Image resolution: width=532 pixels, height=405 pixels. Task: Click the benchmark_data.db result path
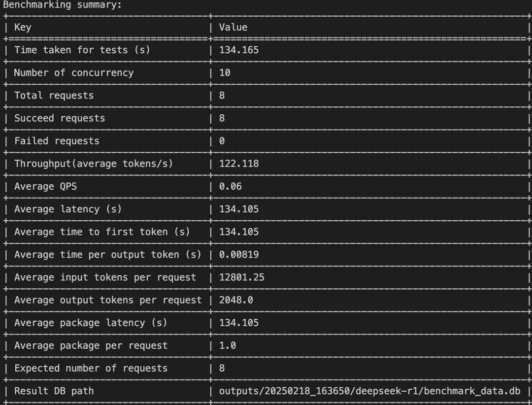(370, 391)
